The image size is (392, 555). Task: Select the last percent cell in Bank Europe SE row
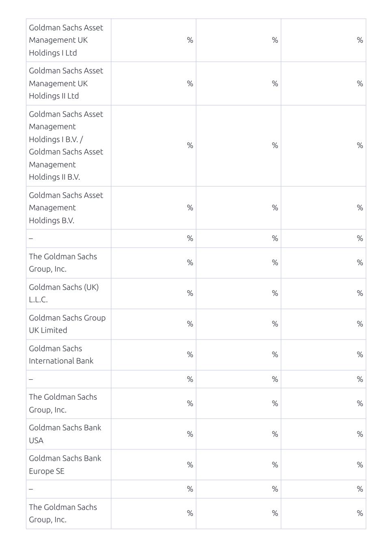[x=323, y=465]
